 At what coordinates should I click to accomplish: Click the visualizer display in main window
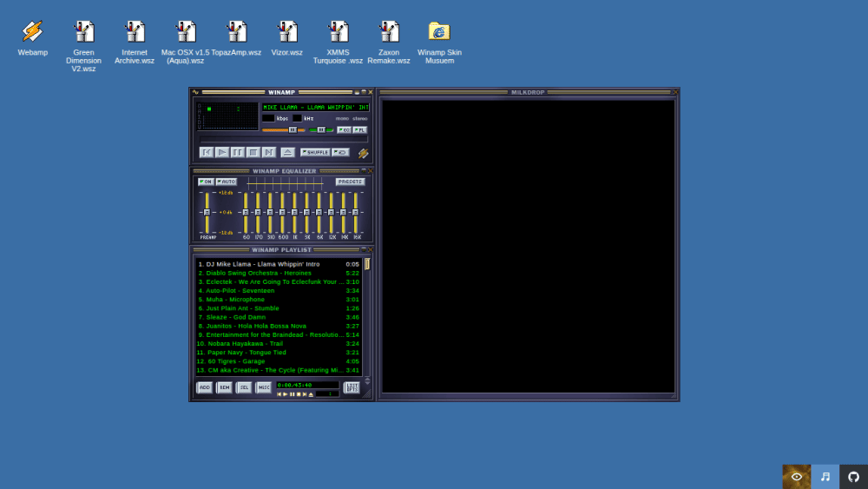click(x=228, y=116)
